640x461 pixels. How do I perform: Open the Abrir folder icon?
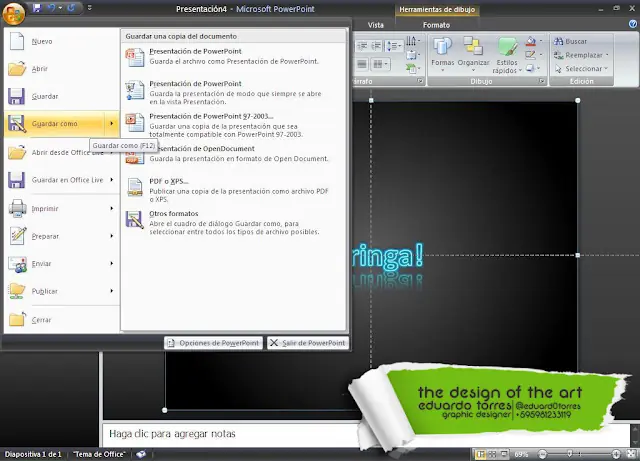17,69
